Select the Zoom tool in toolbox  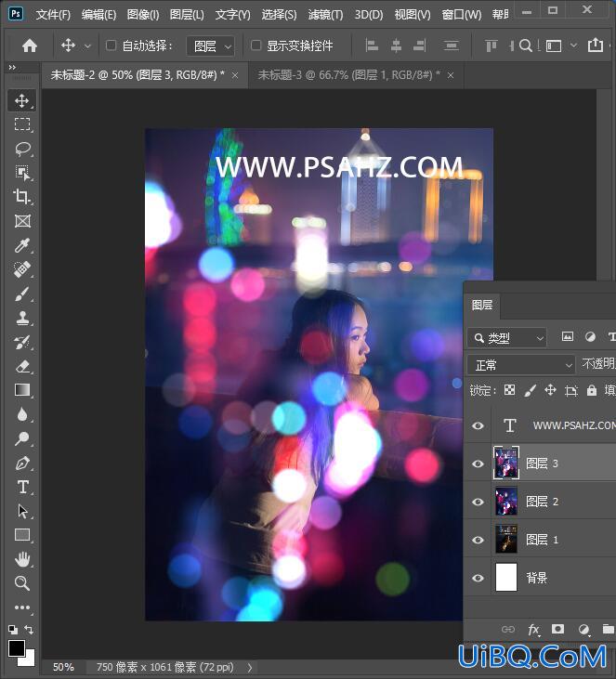click(x=22, y=583)
